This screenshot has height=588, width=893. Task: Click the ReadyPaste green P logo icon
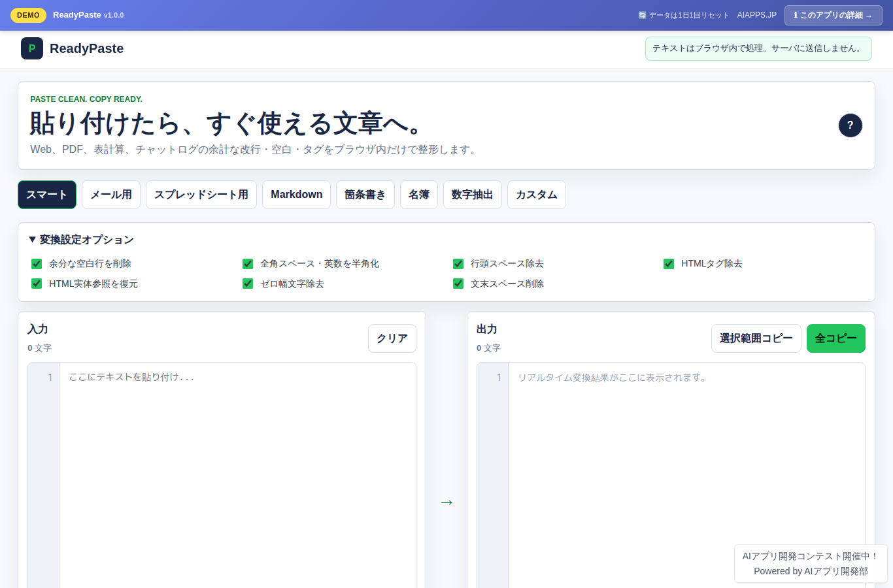[32, 48]
